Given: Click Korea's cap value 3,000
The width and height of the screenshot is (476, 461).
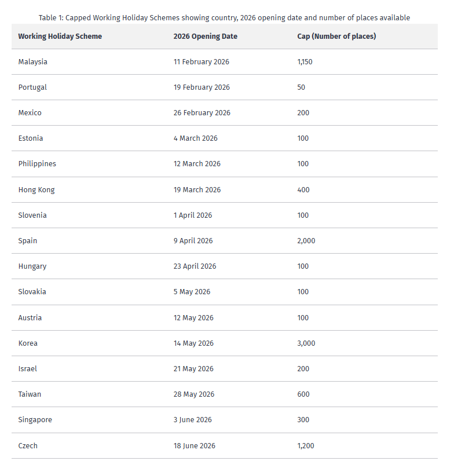Looking at the screenshot, I should click(x=306, y=343).
